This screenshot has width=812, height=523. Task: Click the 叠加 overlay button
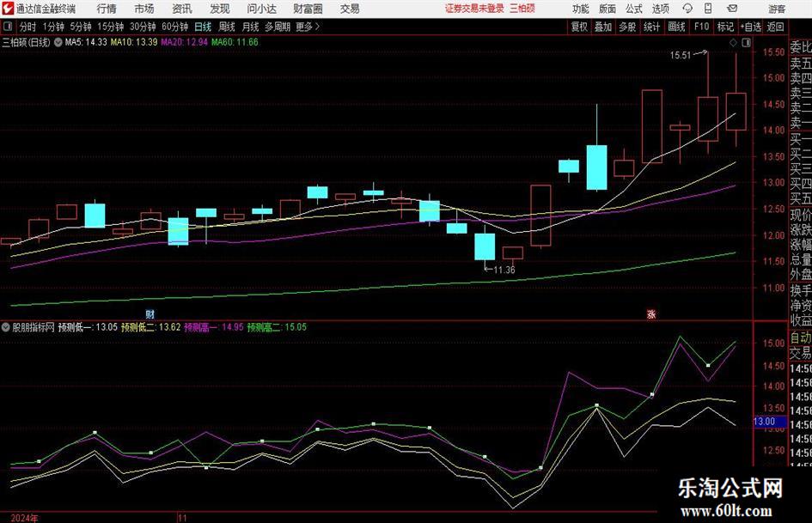point(603,27)
